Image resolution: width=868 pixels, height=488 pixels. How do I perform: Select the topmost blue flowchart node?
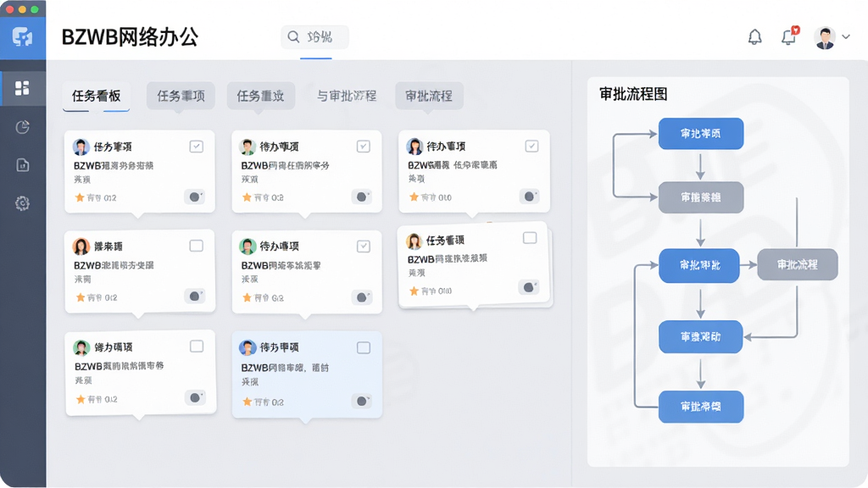701,133
